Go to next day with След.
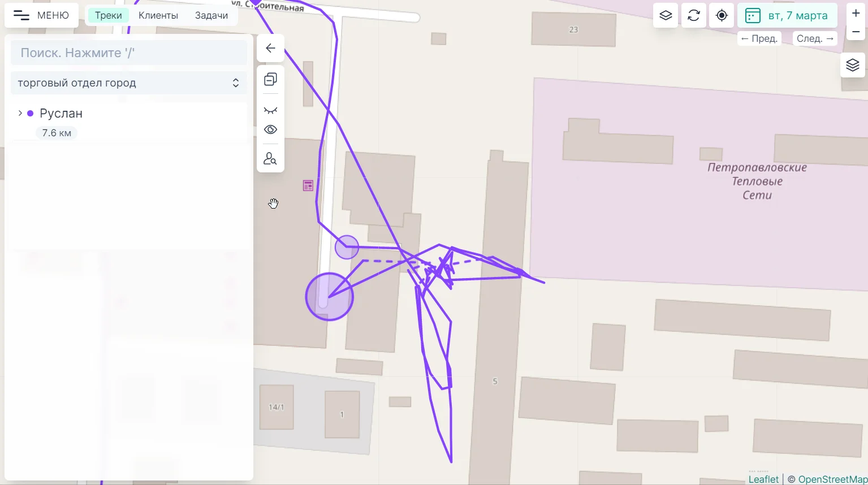This screenshot has height=485, width=868. click(815, 38)
